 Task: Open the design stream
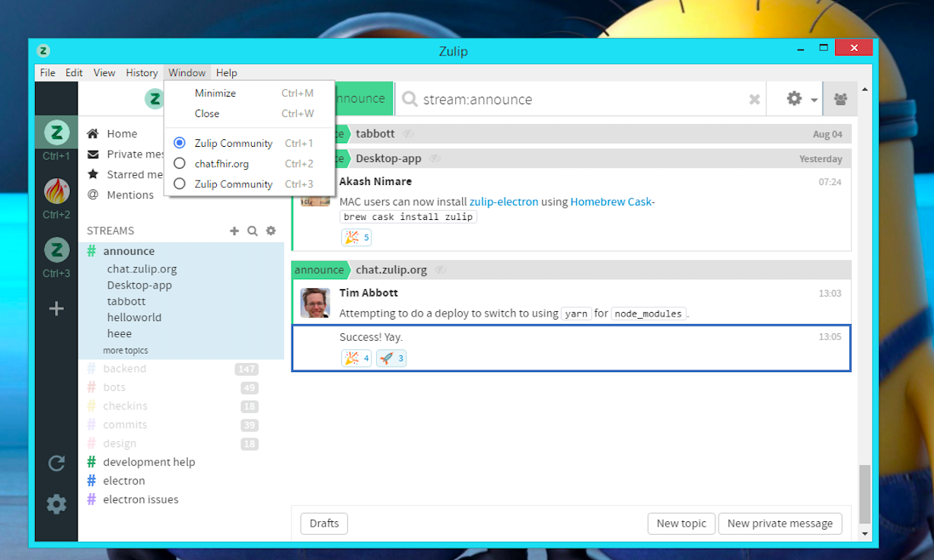point(120,444)
